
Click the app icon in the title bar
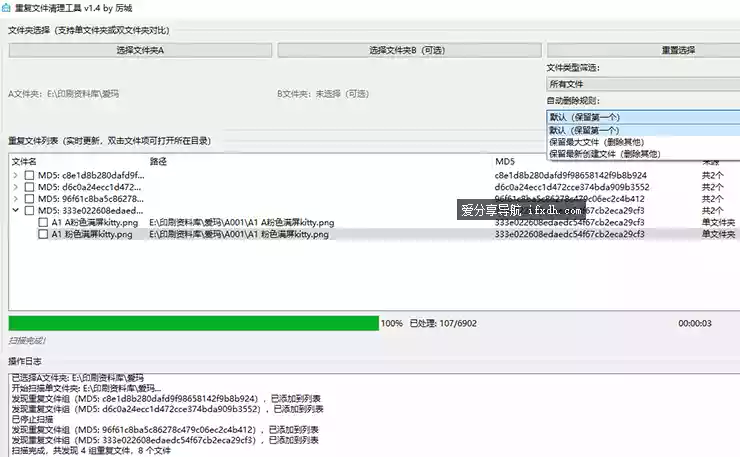click(9, 9)
